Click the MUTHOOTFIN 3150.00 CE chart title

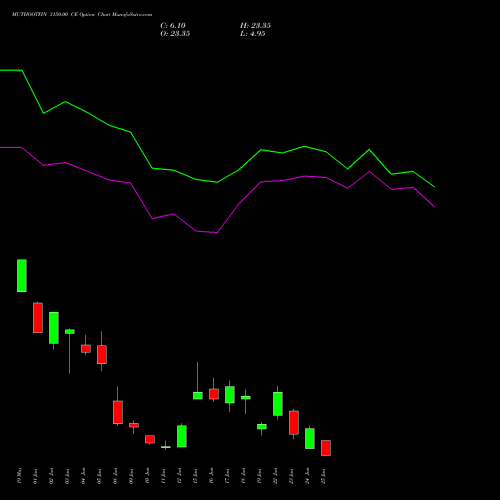[82, 15]
